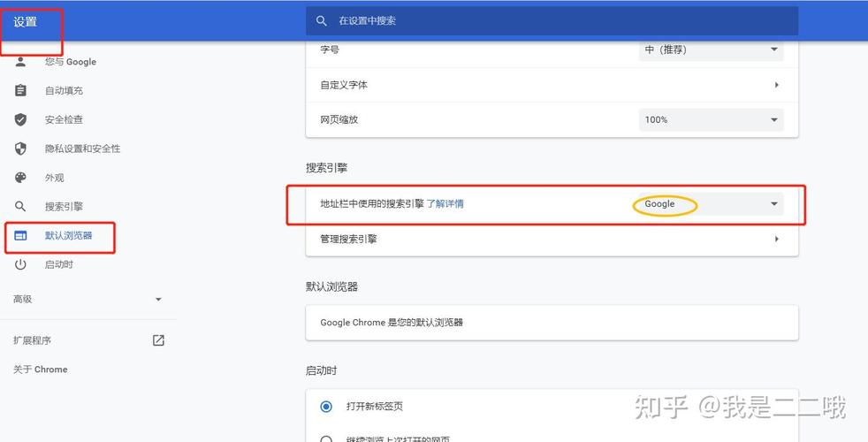Open the Google search engine dropdown
This screenshot has width=868, height=442.
click(711, 204)
